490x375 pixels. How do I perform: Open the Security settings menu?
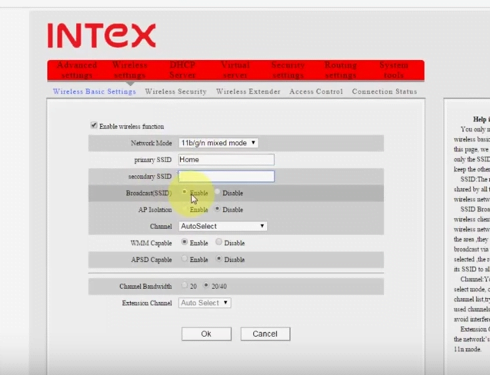click(288, 70)
